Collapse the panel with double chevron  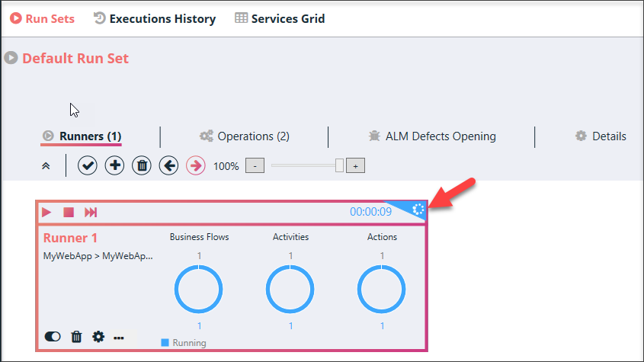pyautogui.click(x=46, y=166)
